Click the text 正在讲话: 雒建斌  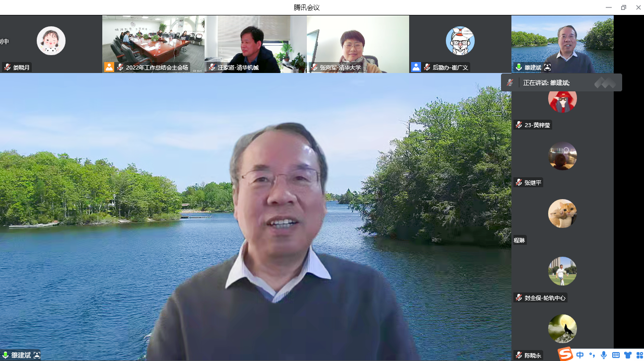coord(546,83)
